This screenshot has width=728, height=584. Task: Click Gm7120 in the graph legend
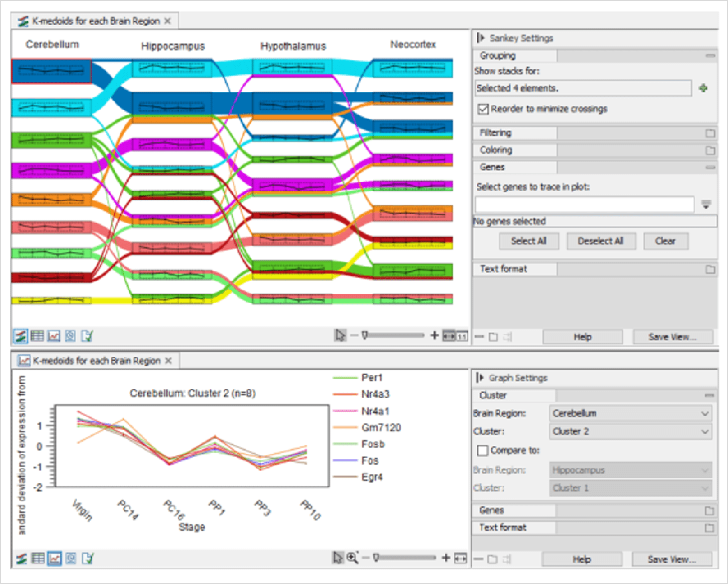[x=381, y=428]
